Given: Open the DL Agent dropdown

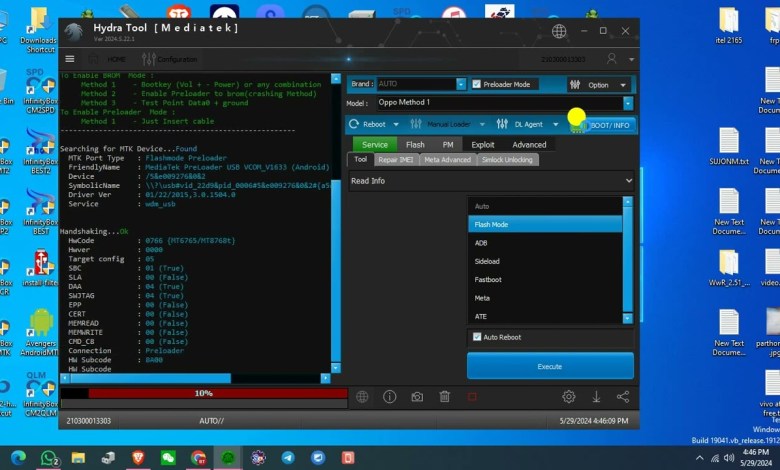Looking at the screenshot, I should pos(556,125).
